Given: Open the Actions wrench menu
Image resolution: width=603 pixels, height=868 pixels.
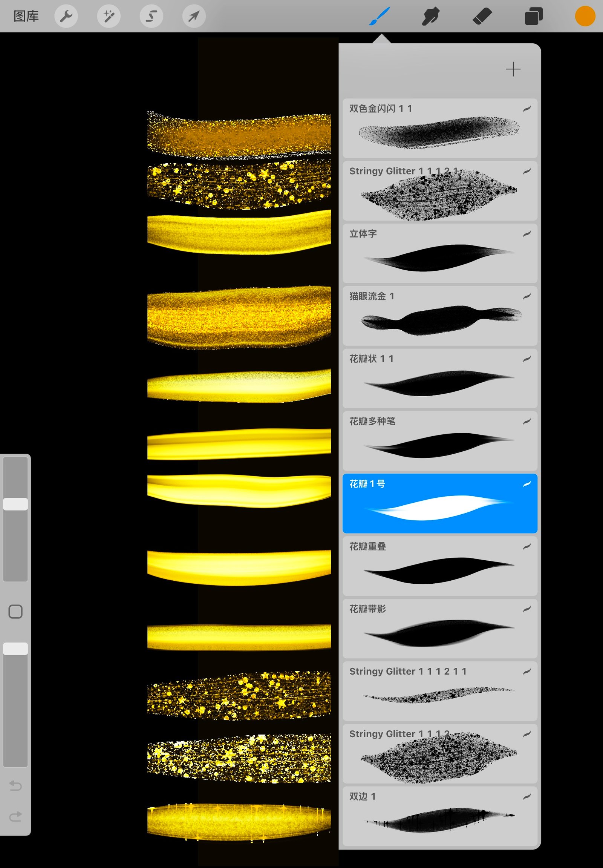Looking at the screenshot, I should tap(66, 16).
